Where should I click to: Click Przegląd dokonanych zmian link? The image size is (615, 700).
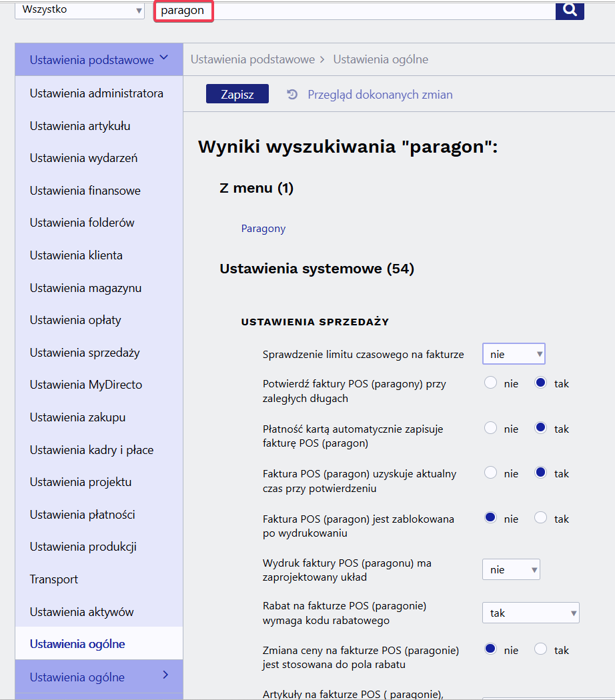[x=380, y=95]
